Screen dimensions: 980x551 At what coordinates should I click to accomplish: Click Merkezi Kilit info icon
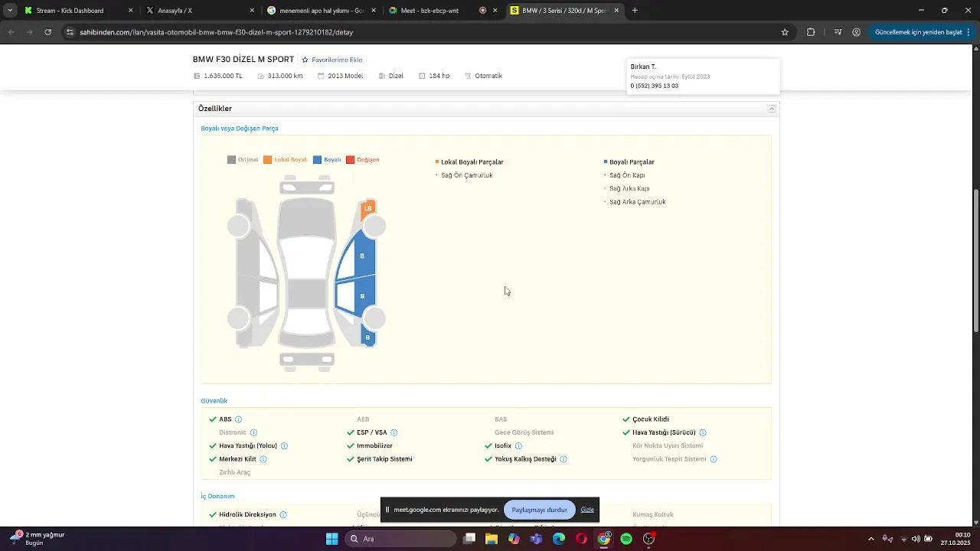pyautogui.click(x=263, y=459)
